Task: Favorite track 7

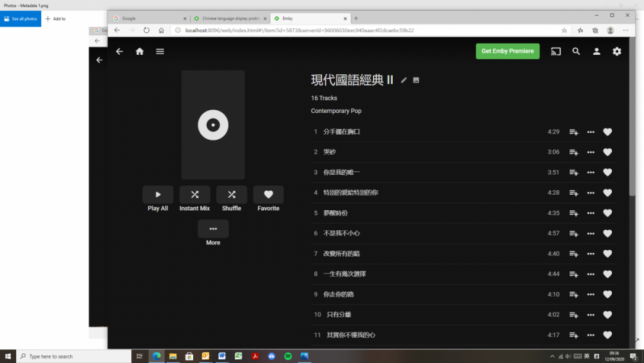Action: tap(607, 253)
